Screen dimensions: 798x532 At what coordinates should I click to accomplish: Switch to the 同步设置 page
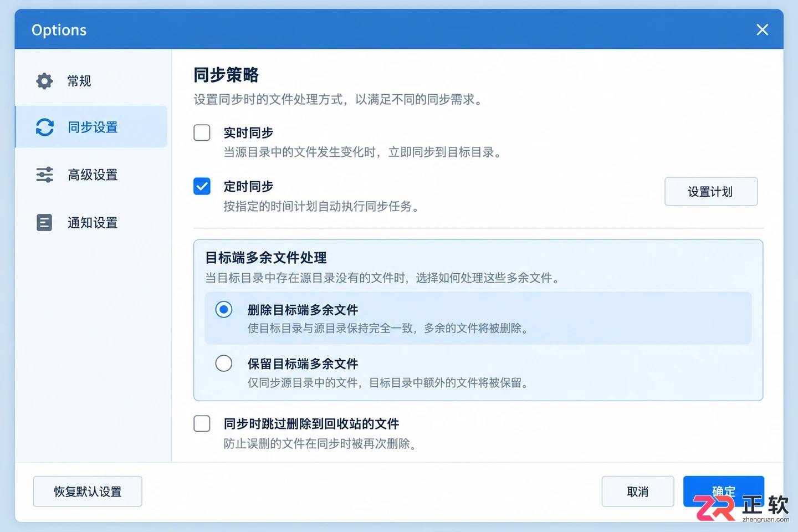[x=91, y=127]
